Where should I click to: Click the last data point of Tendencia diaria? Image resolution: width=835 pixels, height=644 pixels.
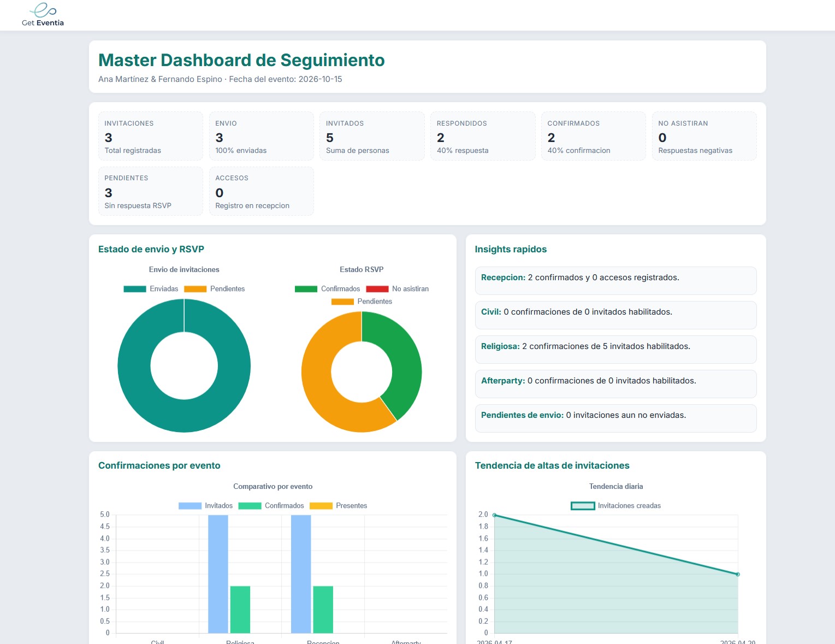coord(738,574)
